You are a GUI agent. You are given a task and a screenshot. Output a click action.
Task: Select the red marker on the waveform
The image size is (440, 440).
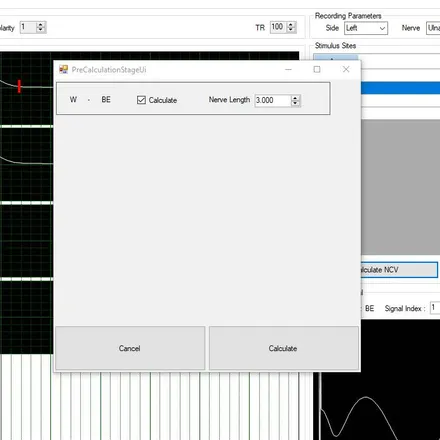coord(19,86)
